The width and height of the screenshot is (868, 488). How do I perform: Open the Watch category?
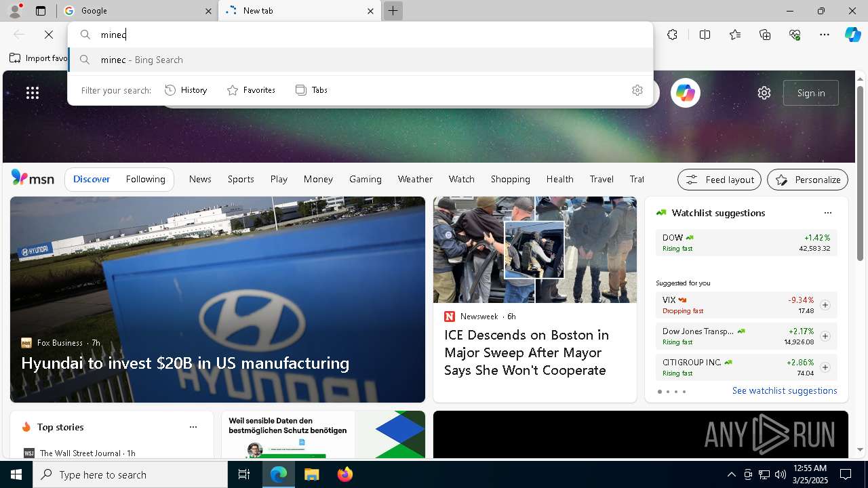click(x=461, y=179)
